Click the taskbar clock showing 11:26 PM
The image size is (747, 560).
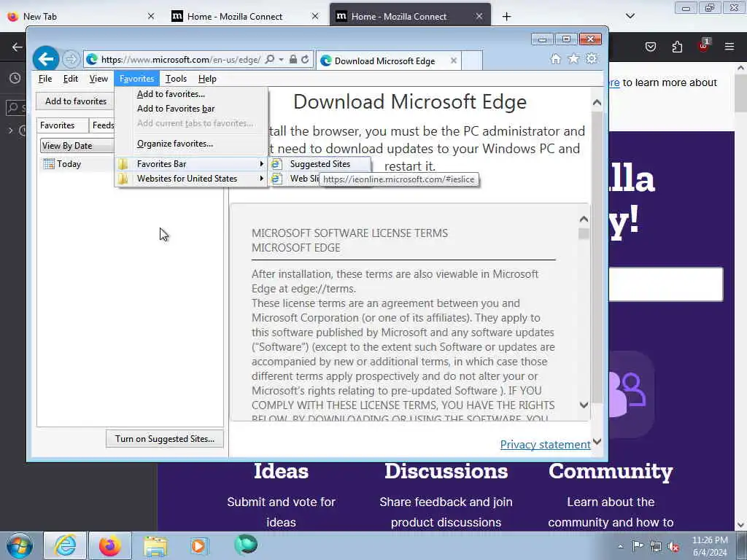(x=710, y=546)
